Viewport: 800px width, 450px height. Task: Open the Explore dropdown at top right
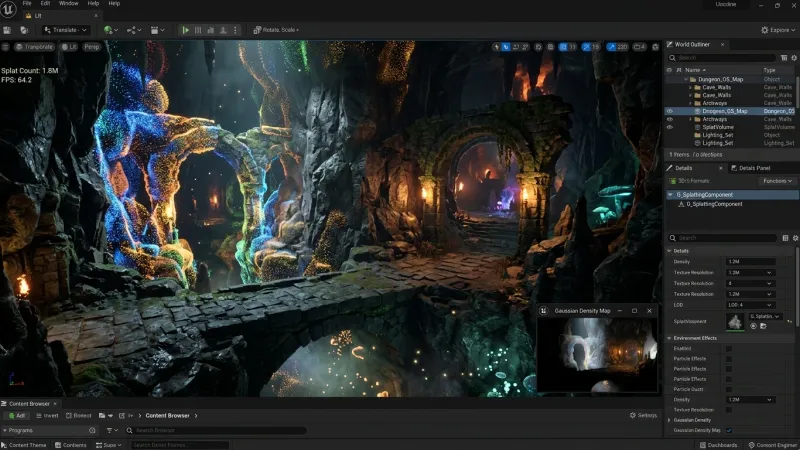coord(778,30)
